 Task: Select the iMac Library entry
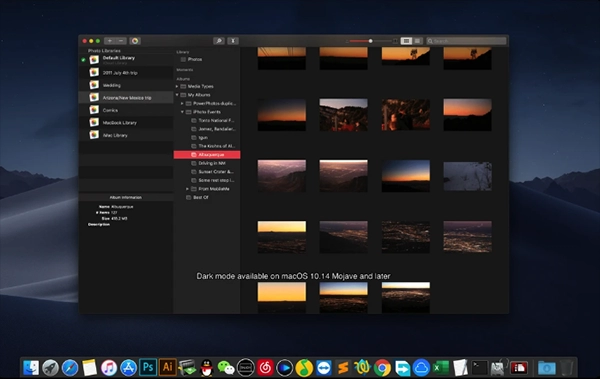[x=126, y=135]
